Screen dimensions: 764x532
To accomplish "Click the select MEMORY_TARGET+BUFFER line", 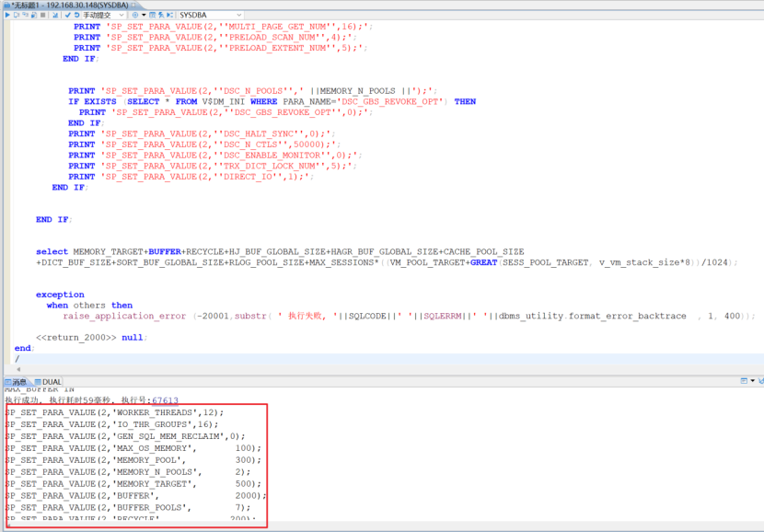I will (280, 251).
